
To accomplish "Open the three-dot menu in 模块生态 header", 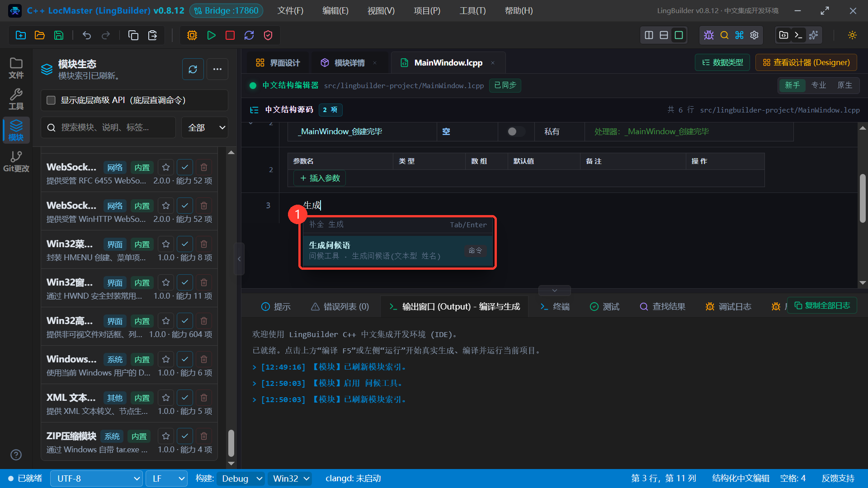I will 217,69.
